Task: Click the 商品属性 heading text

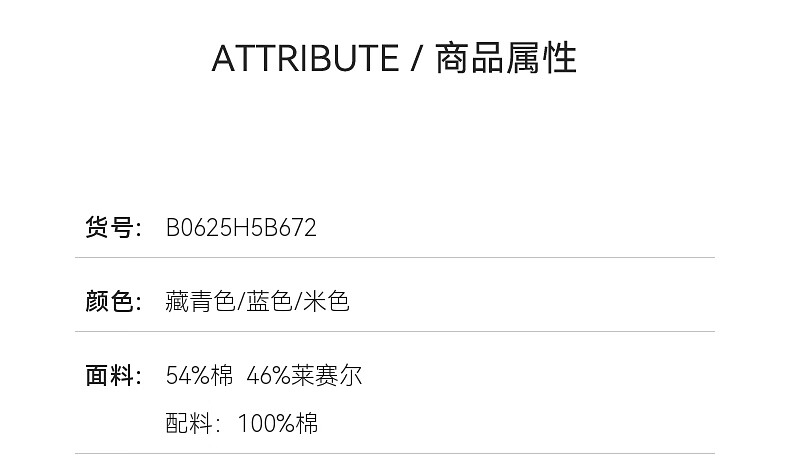Action: pyautogui.click(x=506, y=59)
